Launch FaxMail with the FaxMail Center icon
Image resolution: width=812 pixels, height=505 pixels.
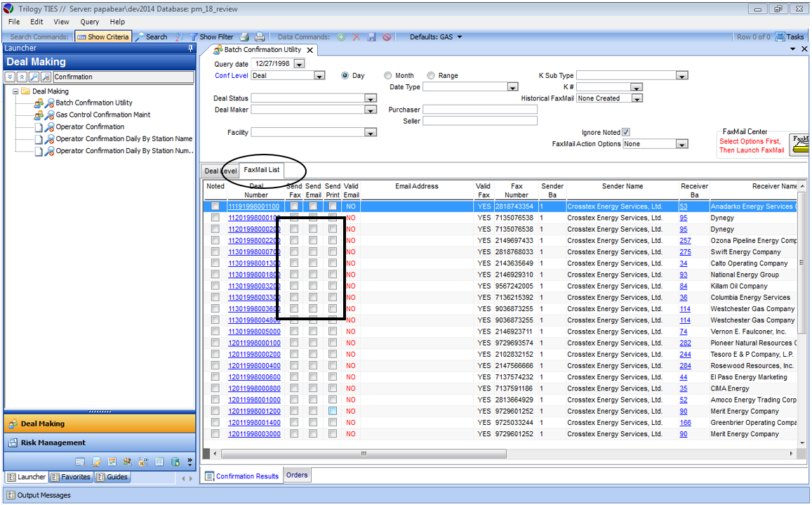click(799, 143)
